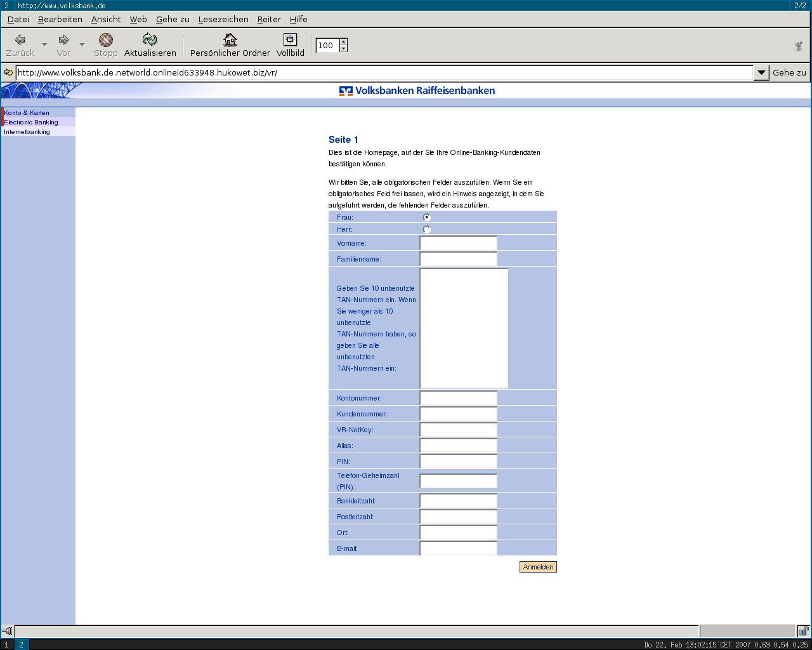The width and height of the screenshot is (812, 650).
Task: Click the security lock icon in status bar
Action: [804, 631]
